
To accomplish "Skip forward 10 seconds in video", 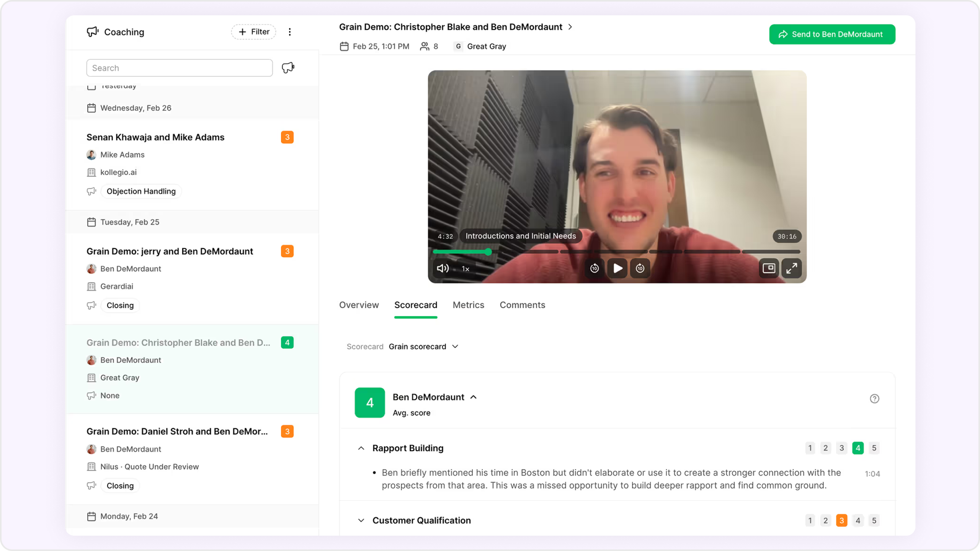I will [x=640, y=268].
